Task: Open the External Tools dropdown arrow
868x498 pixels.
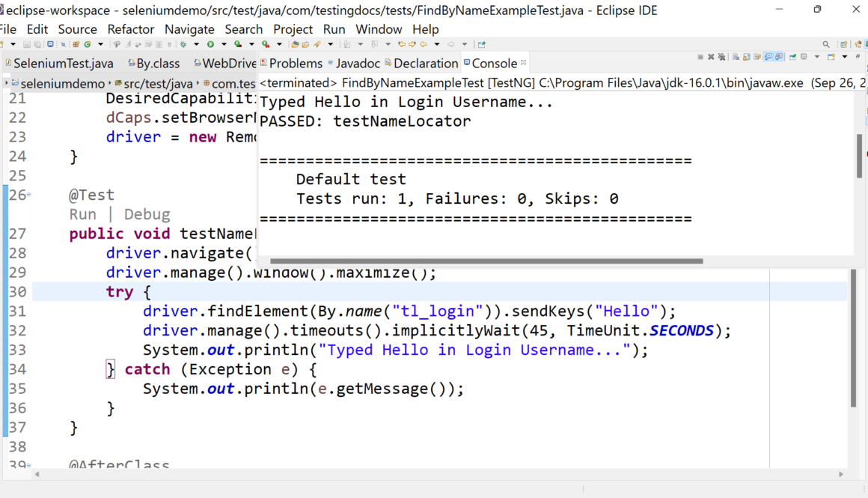Action: click(280, 44)
